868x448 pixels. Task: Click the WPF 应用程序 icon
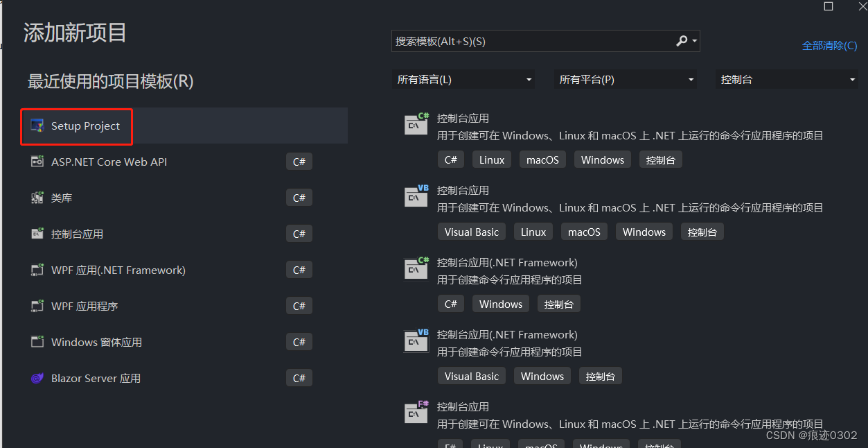coord(37,306)
